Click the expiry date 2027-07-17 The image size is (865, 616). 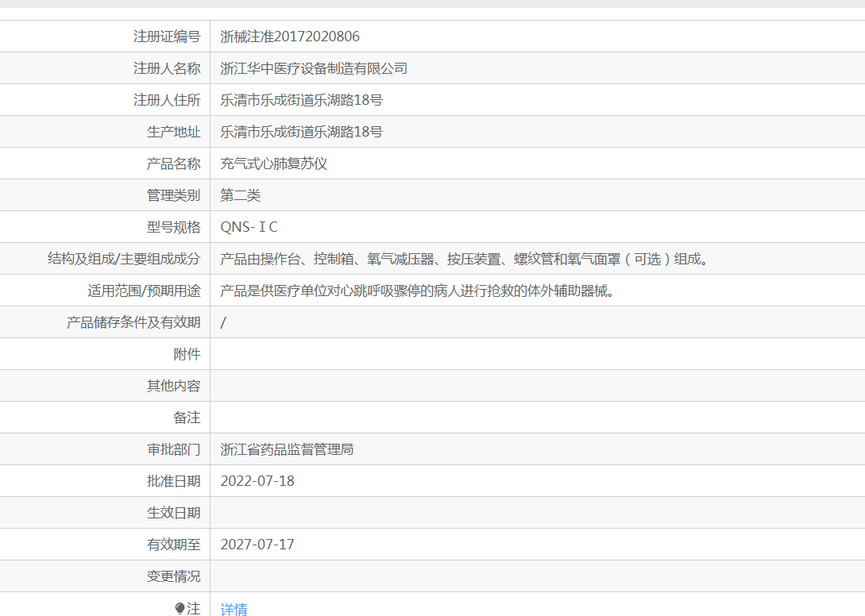257,545
